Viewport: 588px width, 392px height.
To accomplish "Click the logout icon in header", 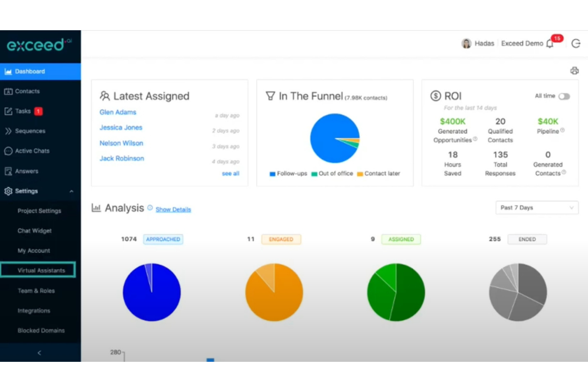I will pyautogui.click(x=576, y=44).
